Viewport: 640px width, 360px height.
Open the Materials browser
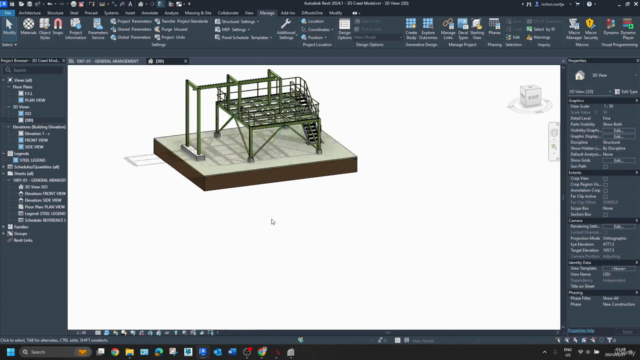click(x=28, y=28)
